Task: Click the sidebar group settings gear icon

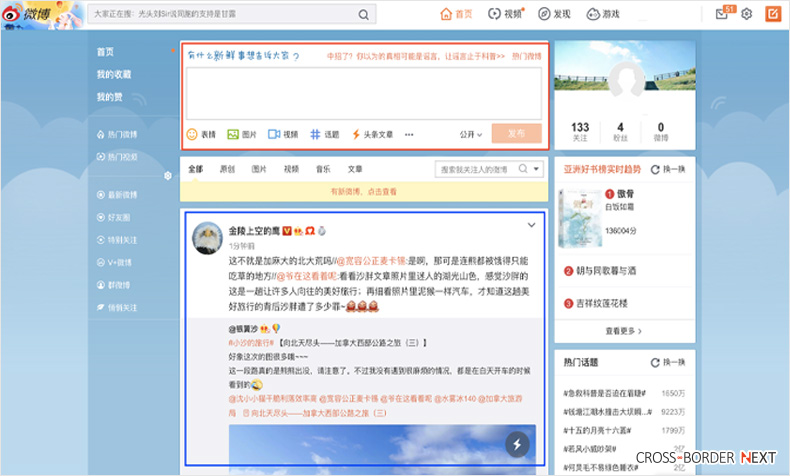Action: click(x=168, y=176)
